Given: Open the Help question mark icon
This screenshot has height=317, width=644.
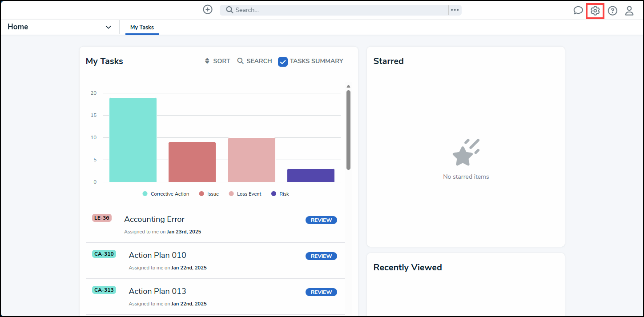Looking at the screenshot, I should (x=612, y=11).
